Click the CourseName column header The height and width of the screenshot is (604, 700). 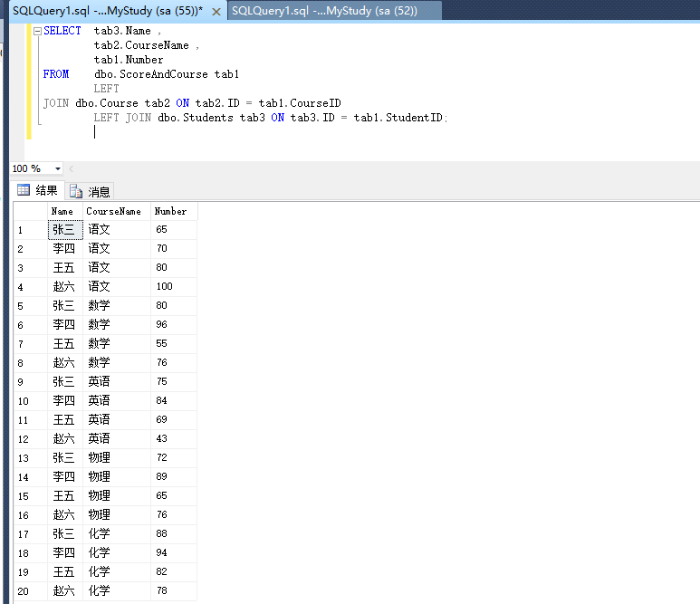point(117,211)
